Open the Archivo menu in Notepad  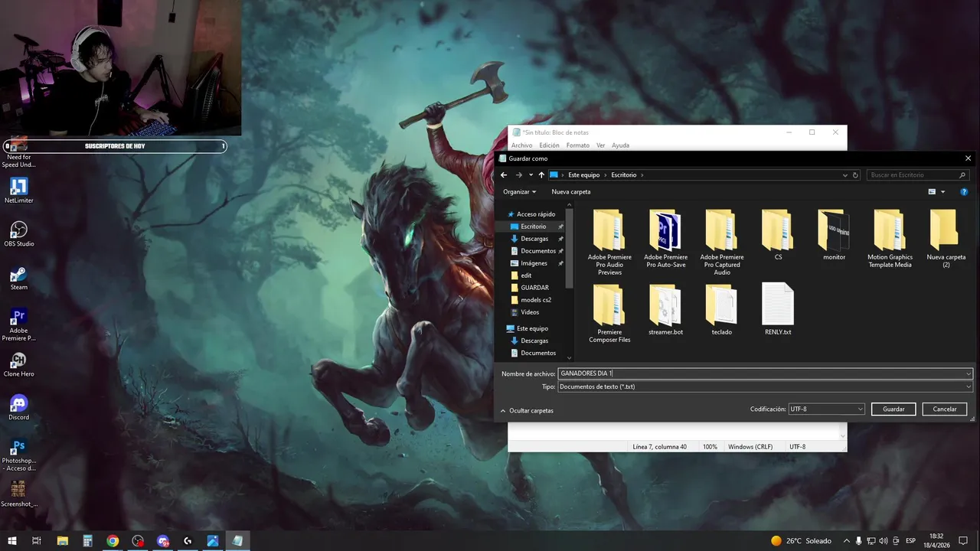pyautogui.click(x=521, y=145)
